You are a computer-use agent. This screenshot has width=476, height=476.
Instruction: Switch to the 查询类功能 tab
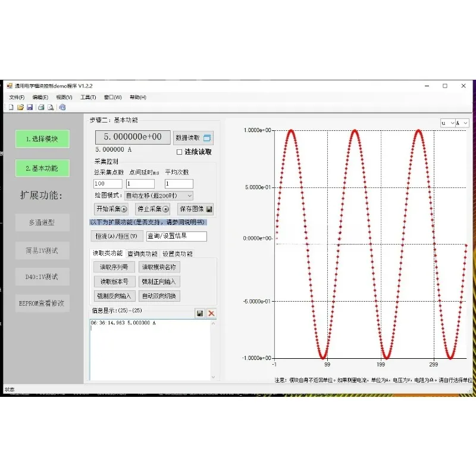tap(142, 254)
